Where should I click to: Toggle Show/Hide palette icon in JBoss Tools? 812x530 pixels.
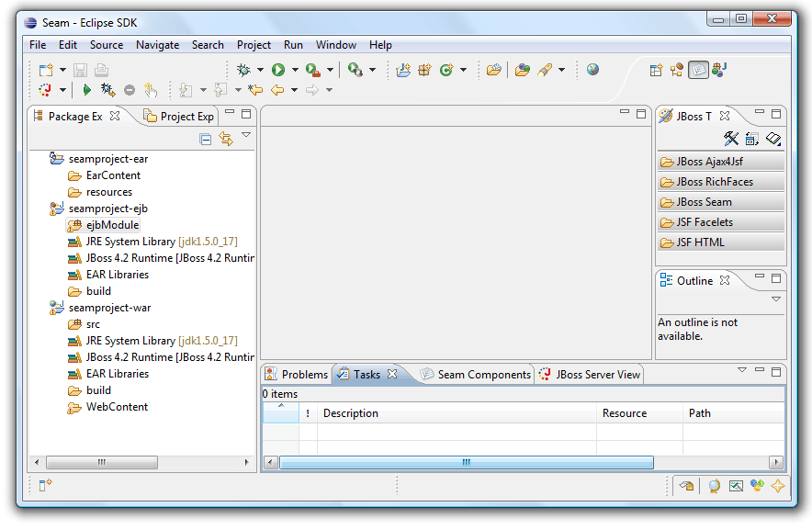[752, 139]
